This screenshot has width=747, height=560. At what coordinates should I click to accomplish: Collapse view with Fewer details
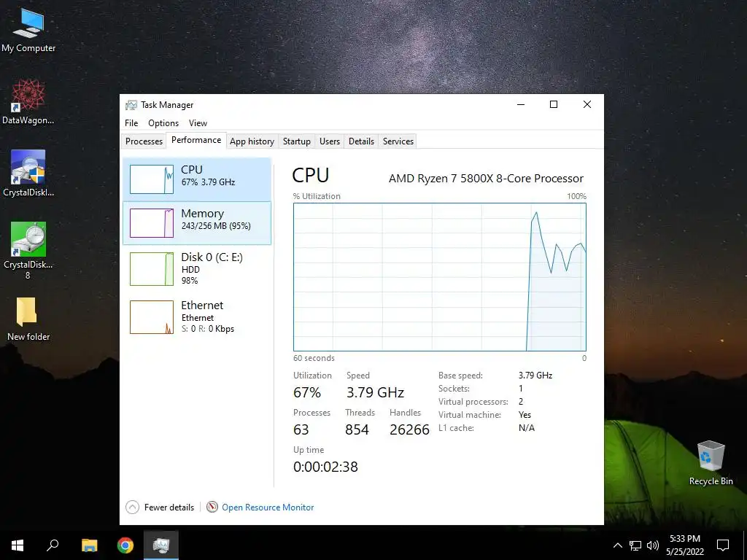click(x=160, y=507)
